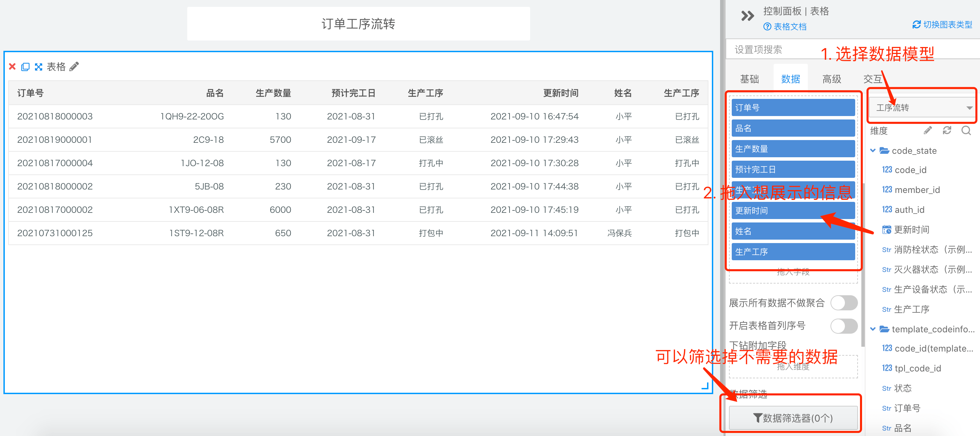Switch to the 基础 tab
The image size is (980, 436).
749,79
